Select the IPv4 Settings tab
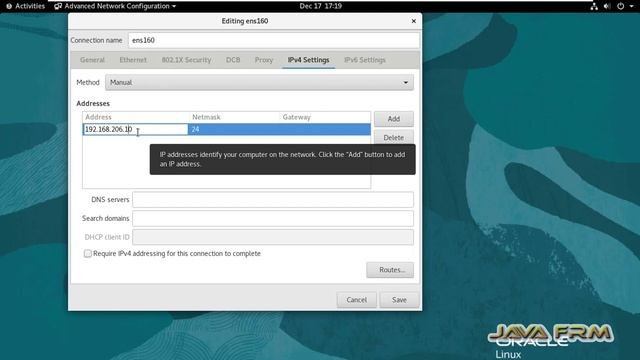The image size is (640, 360). click(x=309, y=60)
